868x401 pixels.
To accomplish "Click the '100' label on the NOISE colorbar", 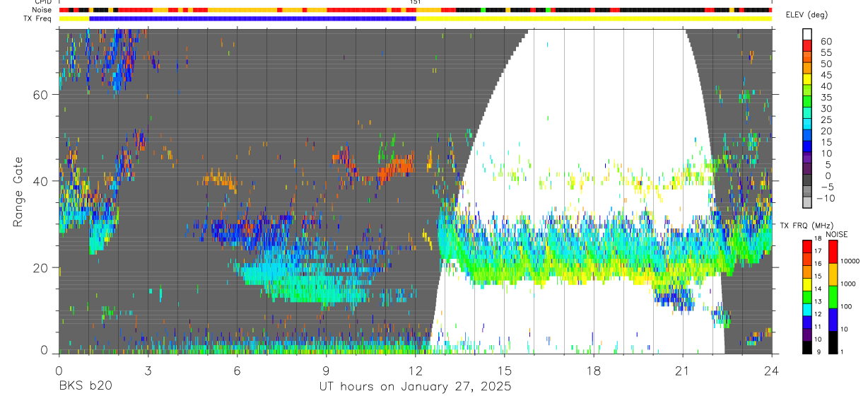I will [x=847, y=306].
